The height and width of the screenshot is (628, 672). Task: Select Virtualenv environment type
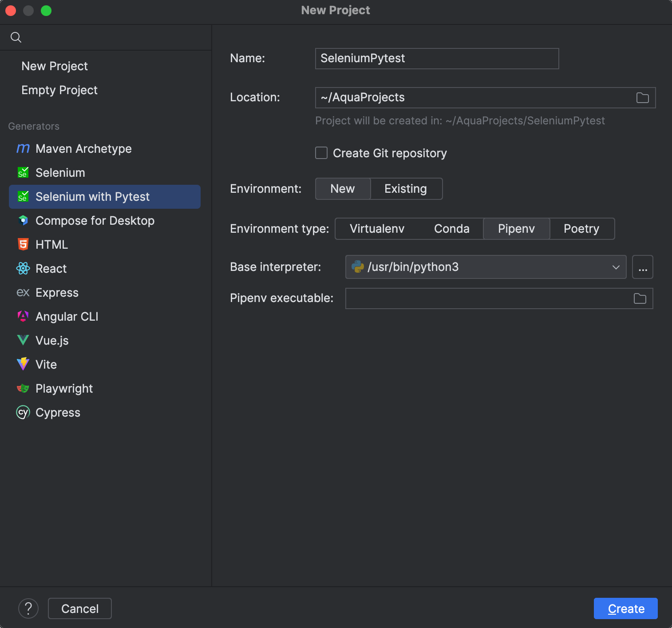point(376,229)
